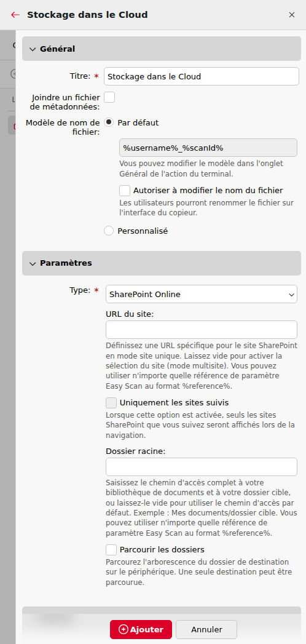
Task: Collapse the Général section chevron
Action: (33, 49)
